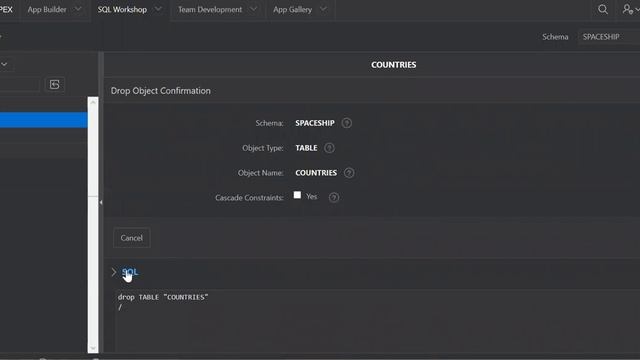Image resolution: width=640 pixels, height=360 pixels.
Task: Toggle the SQL region chevron
Action: point(114,272)
